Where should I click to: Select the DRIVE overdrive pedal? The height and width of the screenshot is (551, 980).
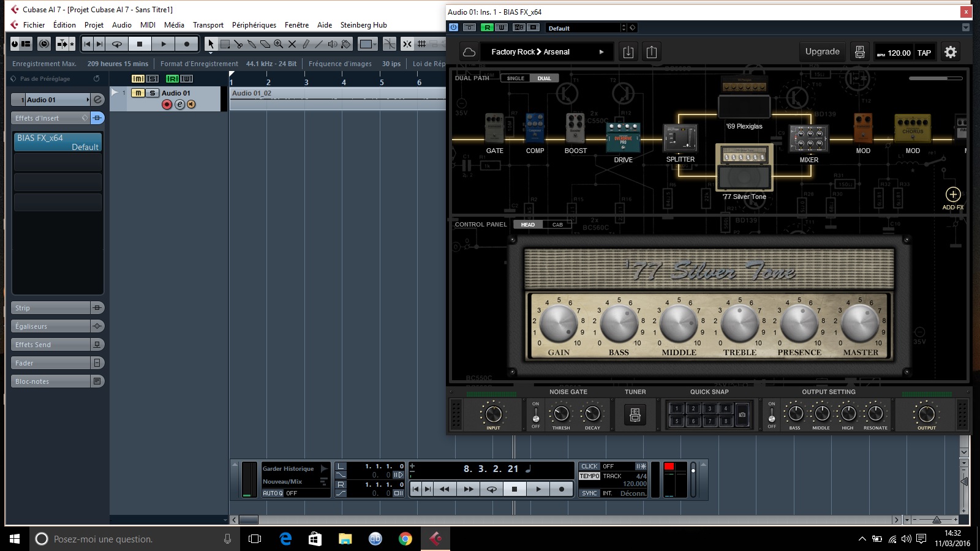(623, 137)
